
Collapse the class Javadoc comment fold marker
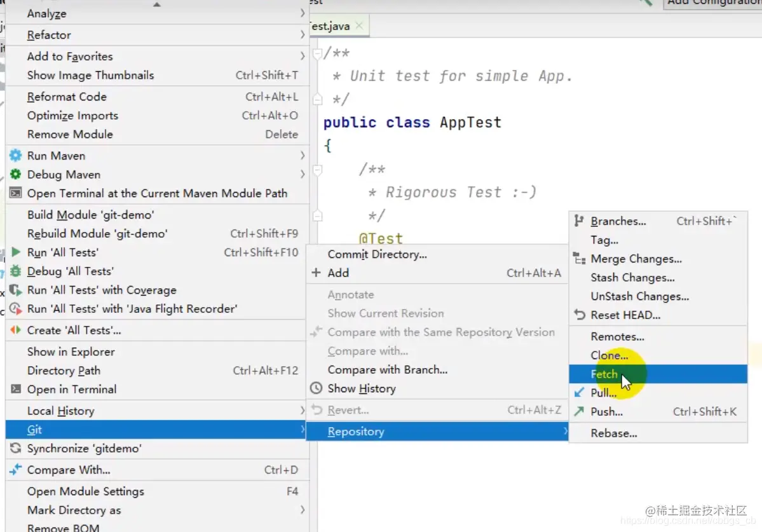(317, 53)
